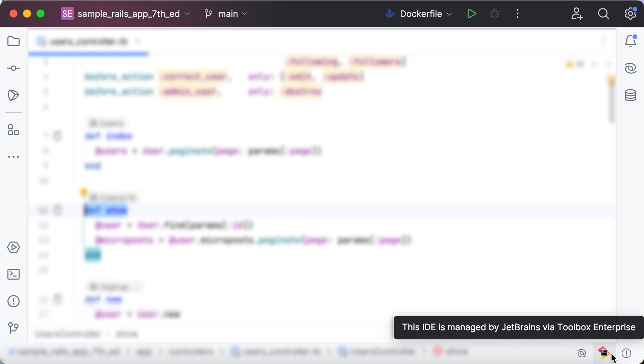
Task: Open the Services tool window
Action: (x=13, y=248)
